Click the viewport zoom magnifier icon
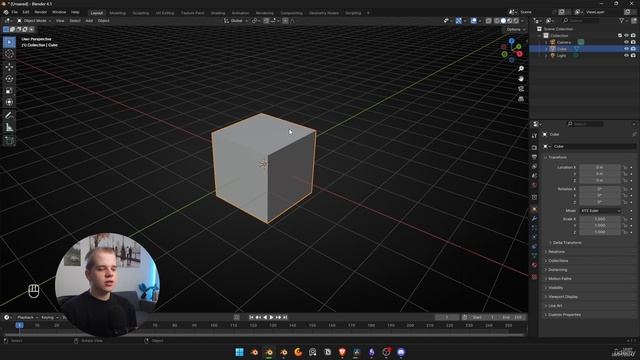This screenshot has height=360, width=640. [521, 69]
